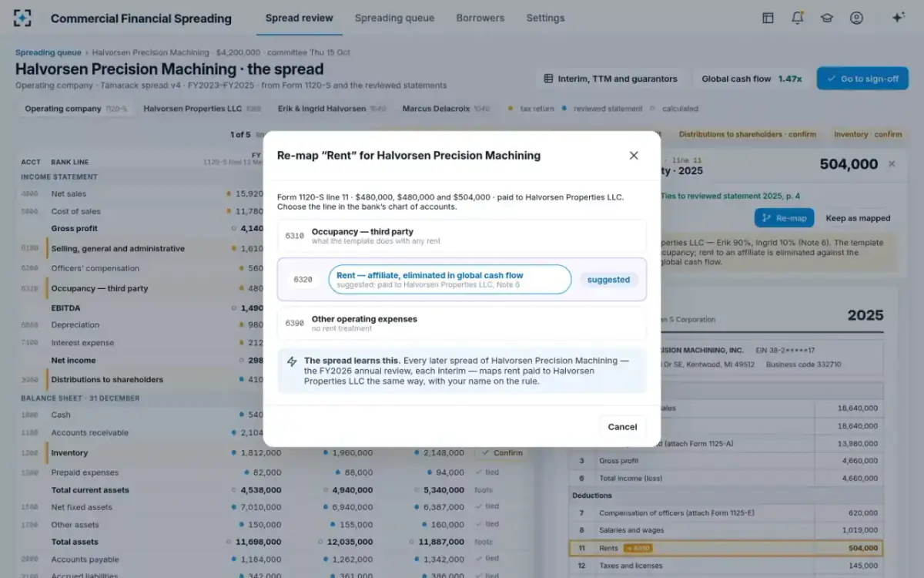Confirm the Inventory balance sheet row
The image size is (924, 578).
coord(502,453)
